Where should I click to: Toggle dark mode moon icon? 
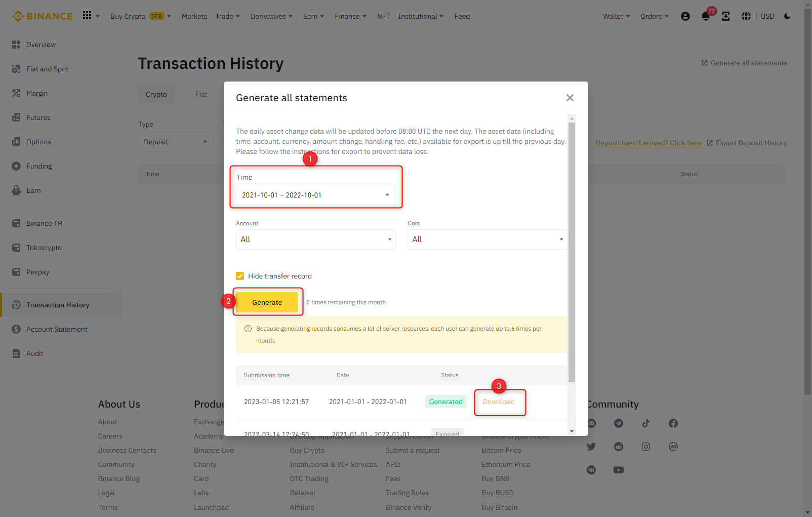[787, 16]
